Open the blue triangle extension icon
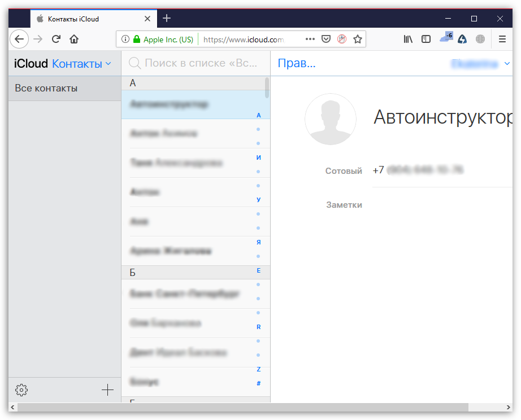This screenshot has width=521, height=420. click(462, 39)
